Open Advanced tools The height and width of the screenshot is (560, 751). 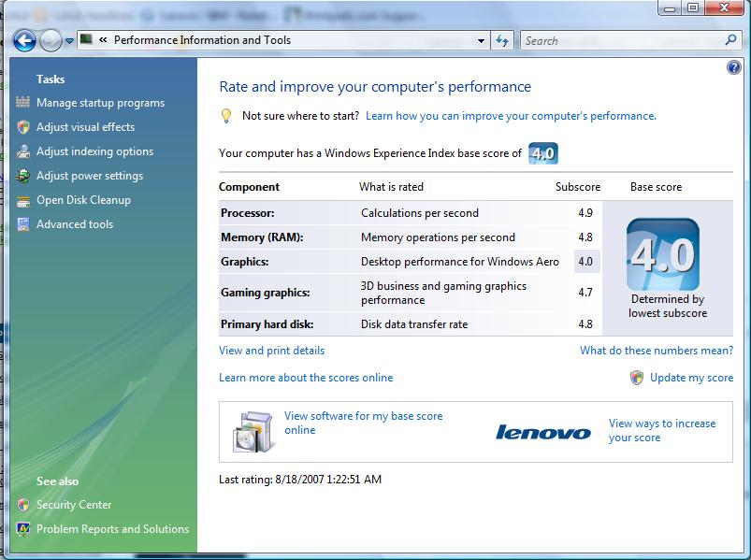[x=75, y=224]
